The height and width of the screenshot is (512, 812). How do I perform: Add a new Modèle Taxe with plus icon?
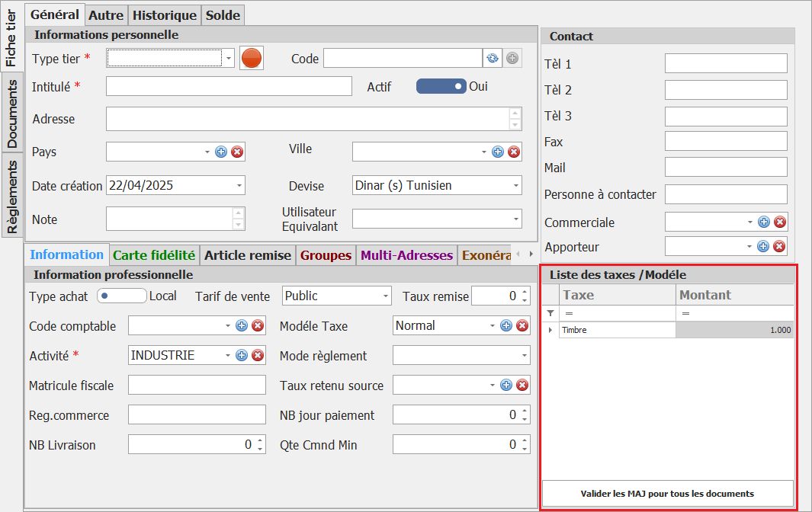point(506,326)
